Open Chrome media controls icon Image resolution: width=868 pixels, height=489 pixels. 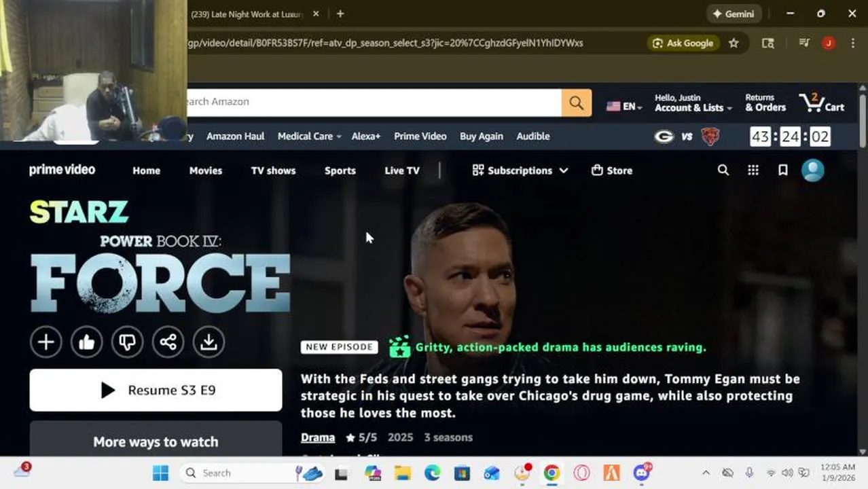(x=805, y=43)
